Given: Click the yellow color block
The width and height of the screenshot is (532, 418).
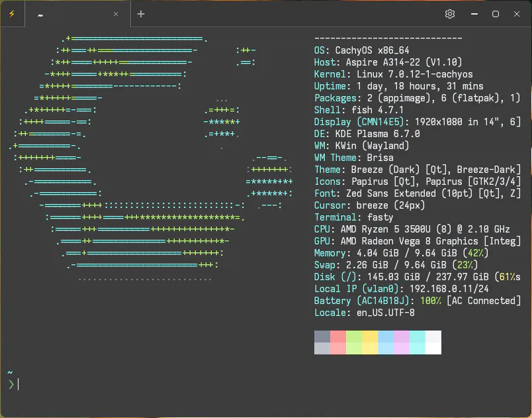Looking at the screenshot, I should [x=370, y=342].
